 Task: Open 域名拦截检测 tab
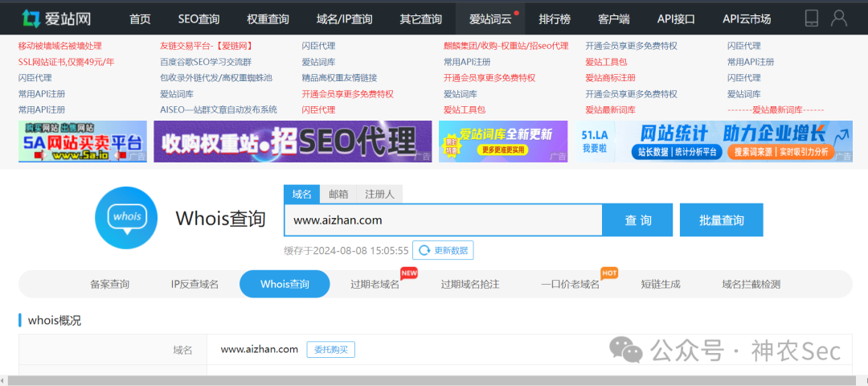[x=751, y=285]
